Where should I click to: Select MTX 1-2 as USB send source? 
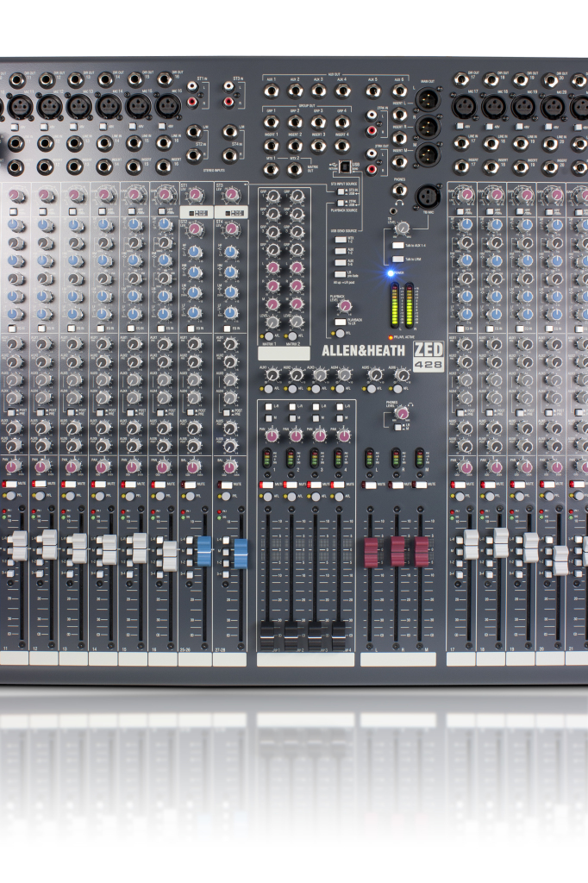(341, 240)
